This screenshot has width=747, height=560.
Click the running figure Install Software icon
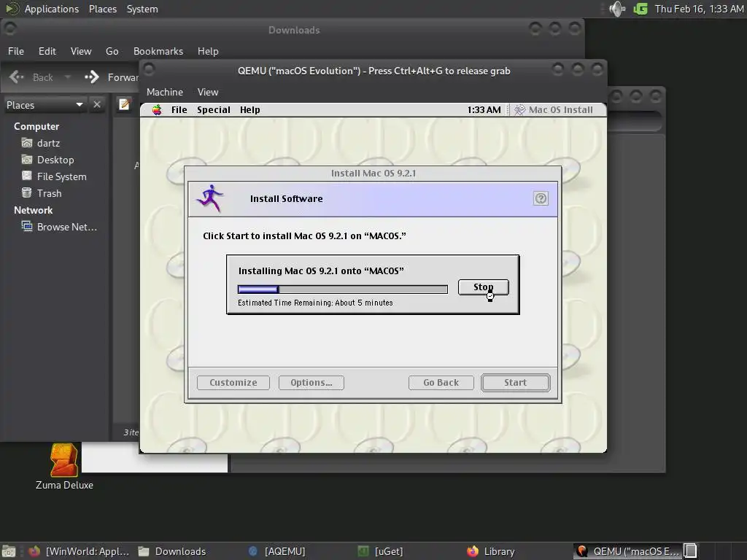click(x=210, y=198)
